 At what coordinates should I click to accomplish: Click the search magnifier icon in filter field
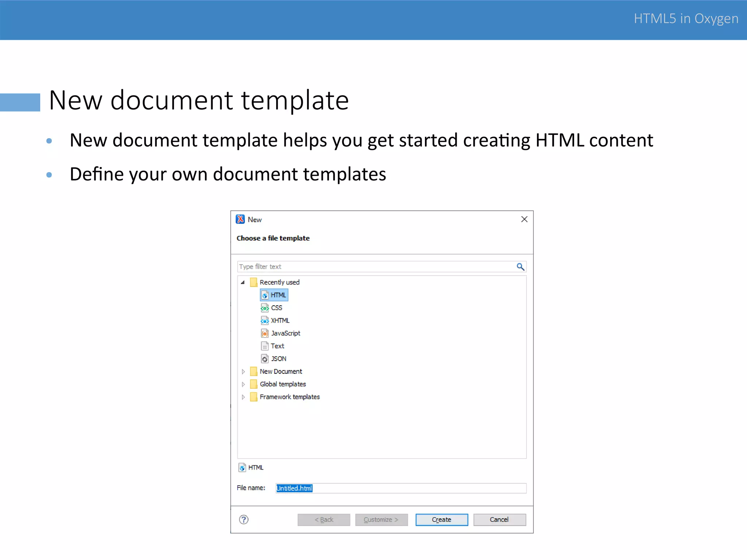coord(520,267)
